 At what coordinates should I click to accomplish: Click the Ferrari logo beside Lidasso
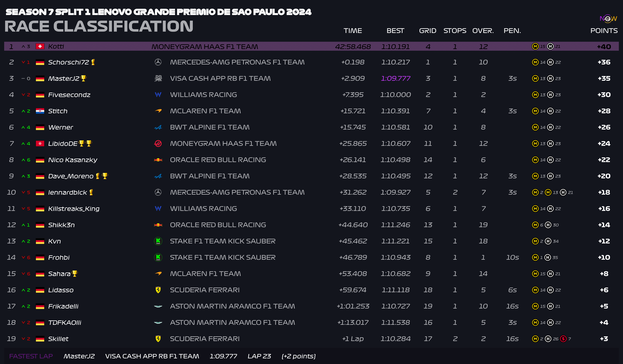coord(158,290)
